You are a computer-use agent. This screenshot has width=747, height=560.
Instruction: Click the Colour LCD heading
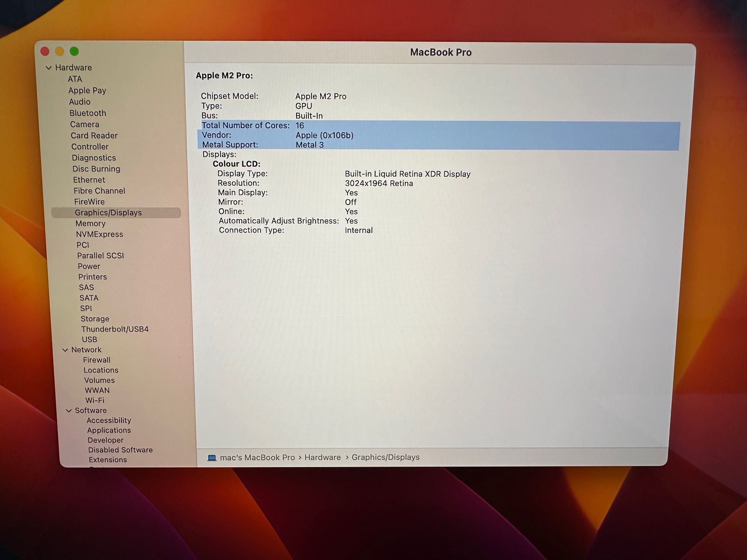[236, 164]
